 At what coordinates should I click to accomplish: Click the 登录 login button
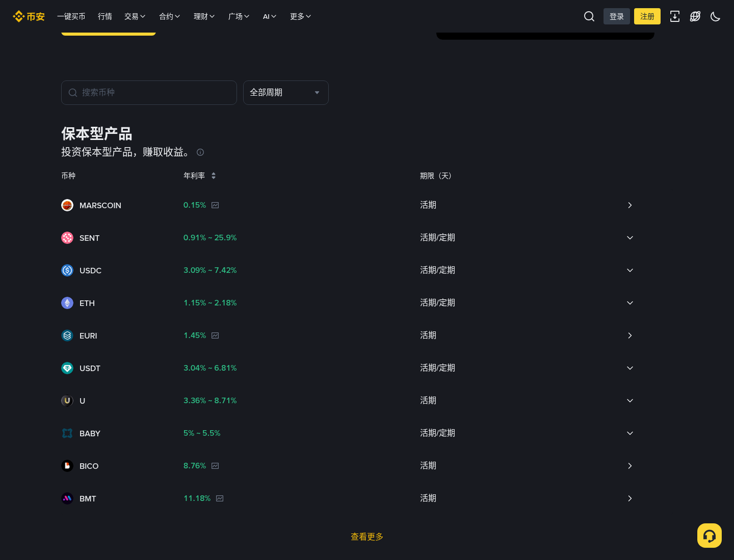(617, 16)
